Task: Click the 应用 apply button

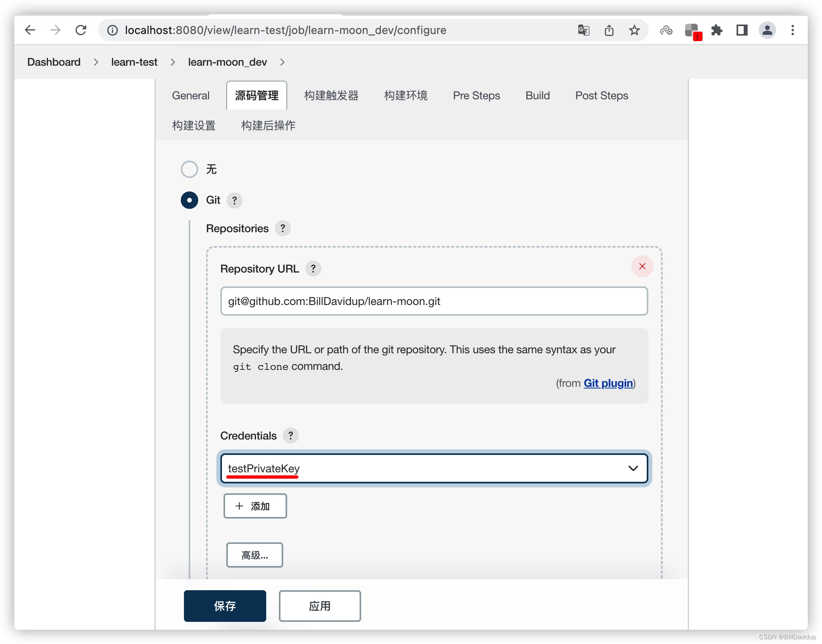Action: [320, 606]
